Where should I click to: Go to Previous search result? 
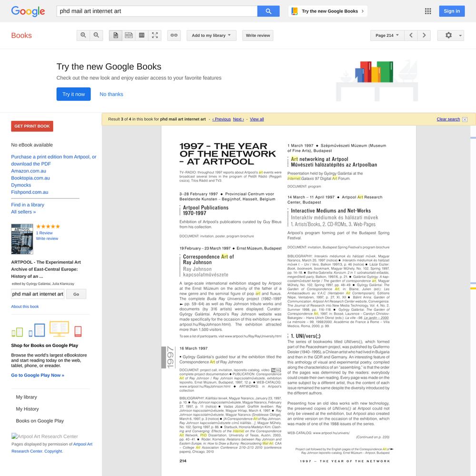coord(222,119)
